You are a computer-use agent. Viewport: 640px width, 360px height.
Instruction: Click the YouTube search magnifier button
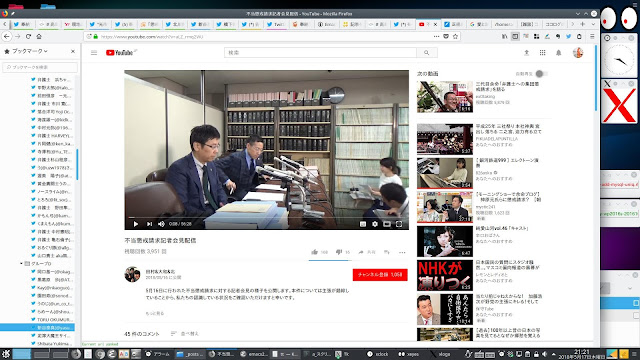[x=427, y=53]
